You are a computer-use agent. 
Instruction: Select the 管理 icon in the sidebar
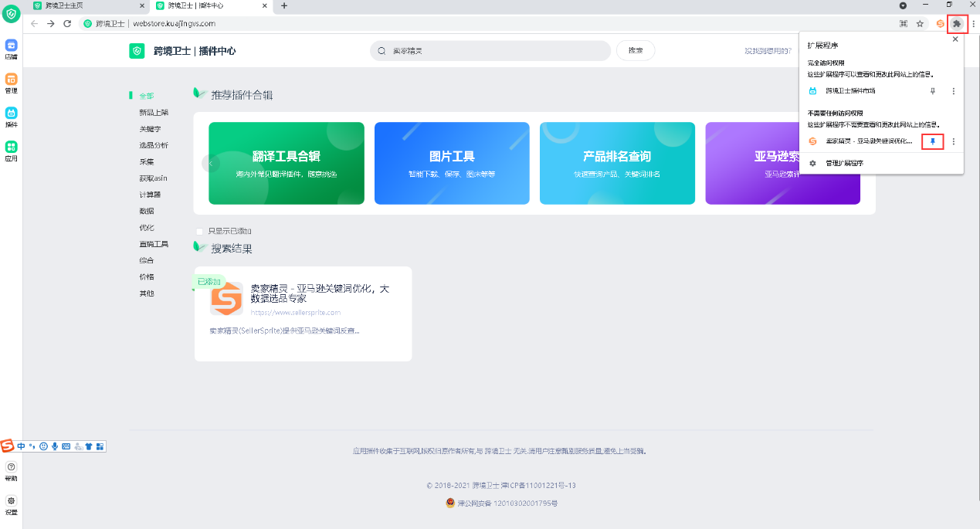tap(10, 83)
